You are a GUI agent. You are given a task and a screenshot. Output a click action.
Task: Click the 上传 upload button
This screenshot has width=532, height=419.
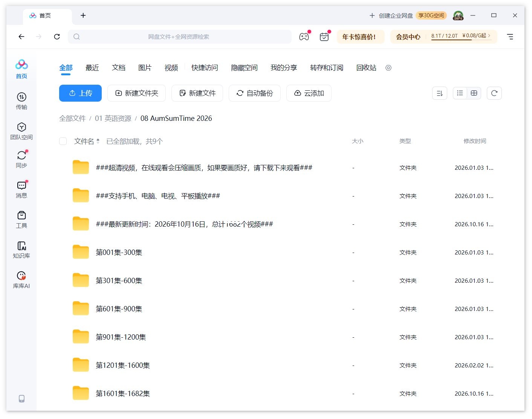click(80, 93)
